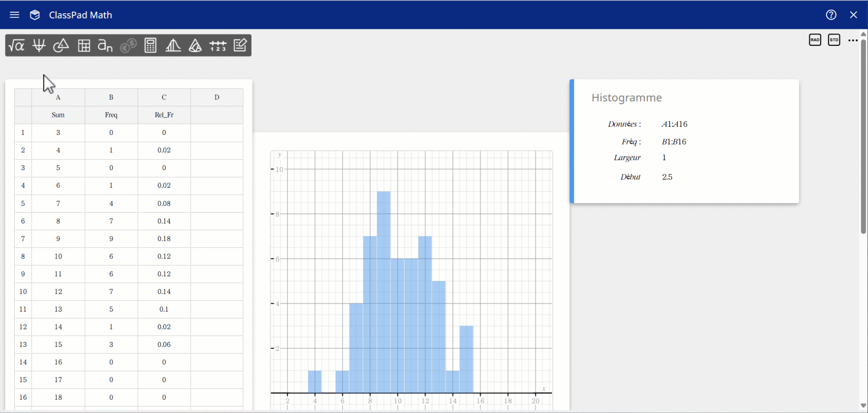
Task: Click the x-axis label 20 on graph
Action: point(535,401)
